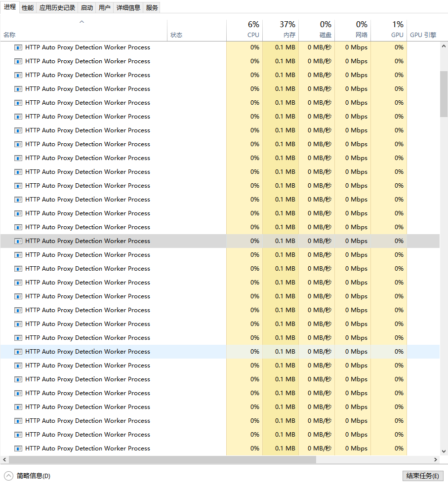
Task: Click the 结束任务(E) button
Action: pyautogui.click(x=422, y=476)
